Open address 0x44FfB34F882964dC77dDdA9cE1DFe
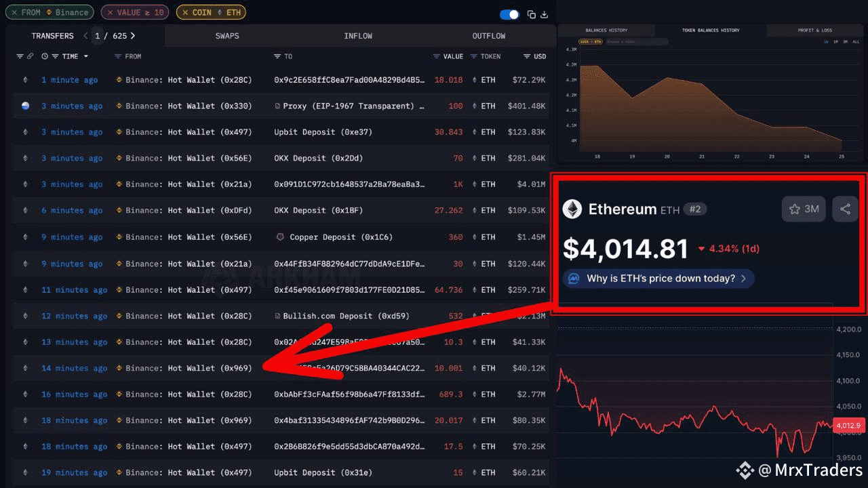This screenshot has height=488, width=868. (x=349, y=264)
